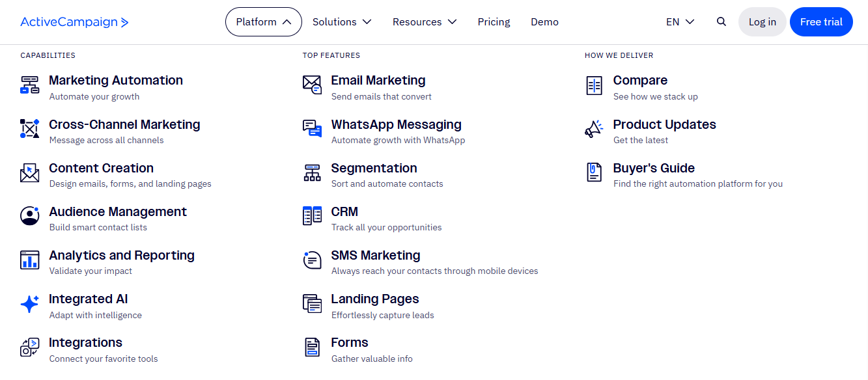Viewport: 868px width, 380px height.
Task: Collapse the Platform dropdown menu
Action: pyautogui.click(x=264, y=21)
